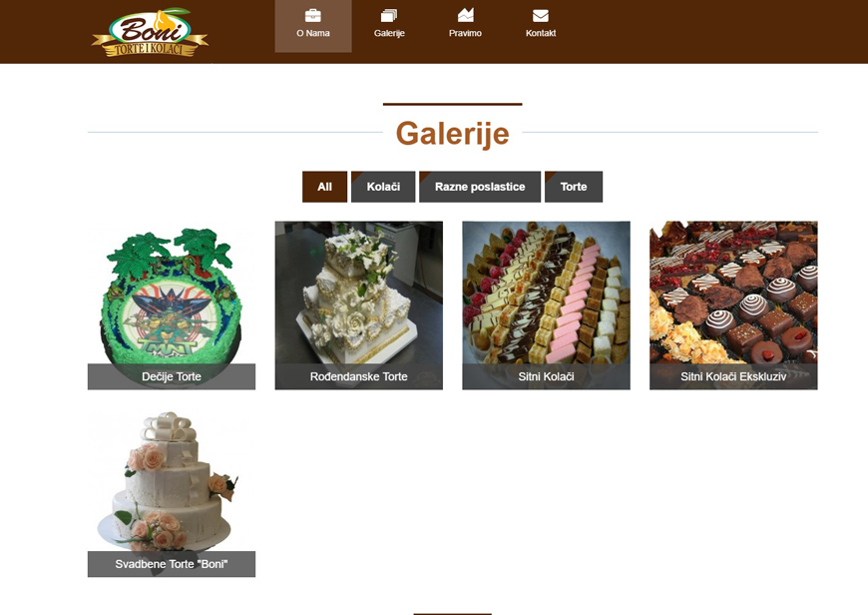This screenshot has height=615, width=868.
Task: Open the Svadbene Torte wedding cake thumbnail
Action: [172, 493]
